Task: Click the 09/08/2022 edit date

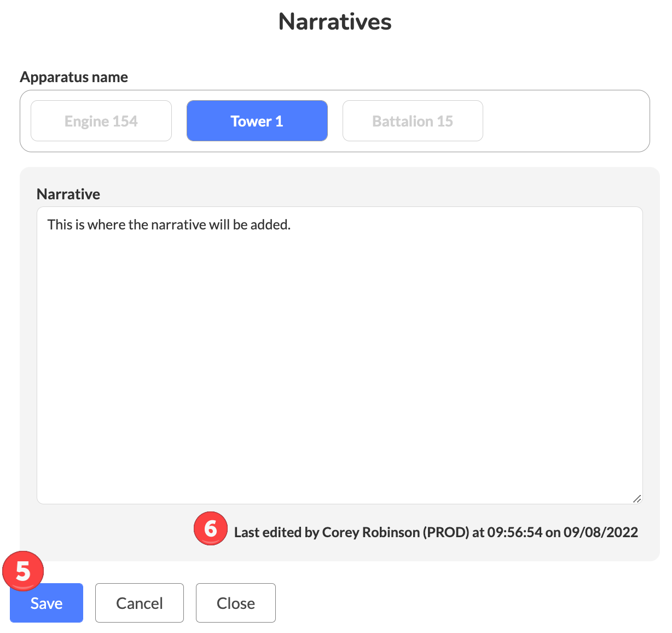Action: pyautogui.click(x=600, y=532)
